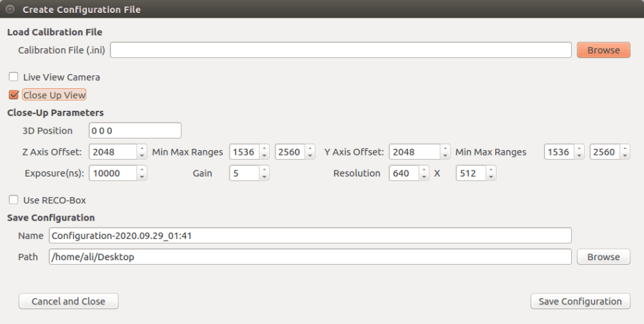Decrease Y Axis Offset with down arrow
The height and width of the screenshot is (324, 644).
445,156
